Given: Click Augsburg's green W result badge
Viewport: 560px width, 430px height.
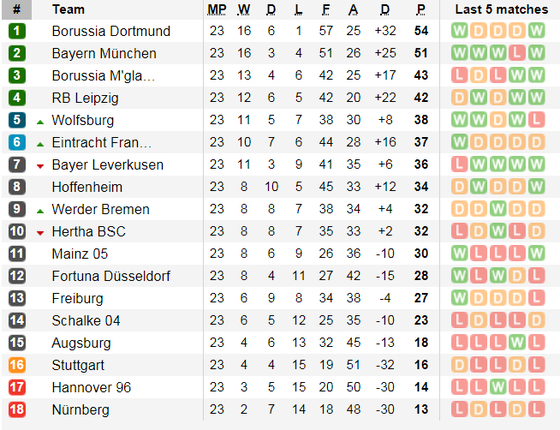Looking at the screenshot, I should (517, 342).
